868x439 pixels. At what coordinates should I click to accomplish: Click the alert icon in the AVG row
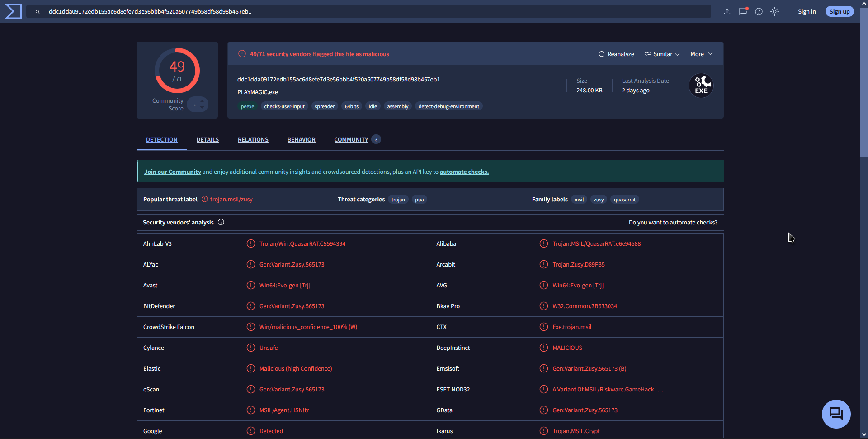pyautogui.click(x=544, y=285)
